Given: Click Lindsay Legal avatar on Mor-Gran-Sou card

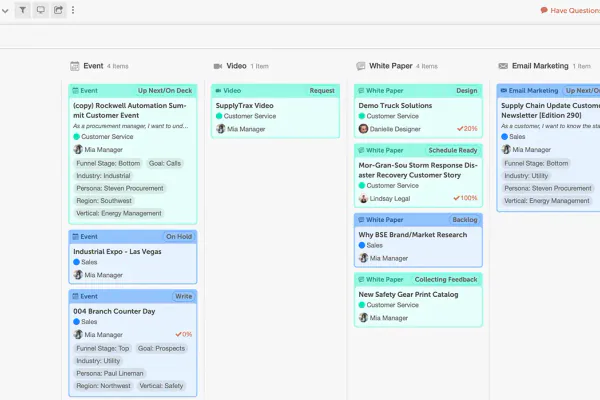Looking at the screenshot, I should coord(363,198).
